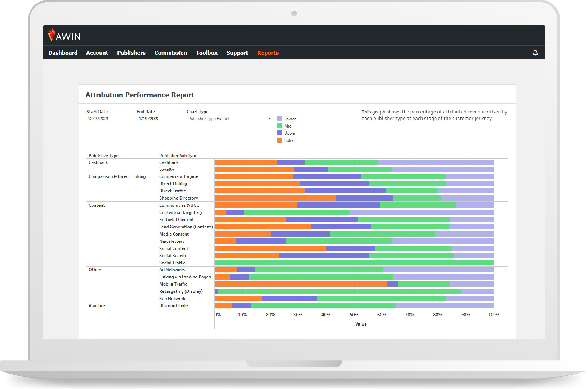Select the Solo orange legend swatch
The height and width of the screenshot is (389, 588).
(x=280, y=140)
